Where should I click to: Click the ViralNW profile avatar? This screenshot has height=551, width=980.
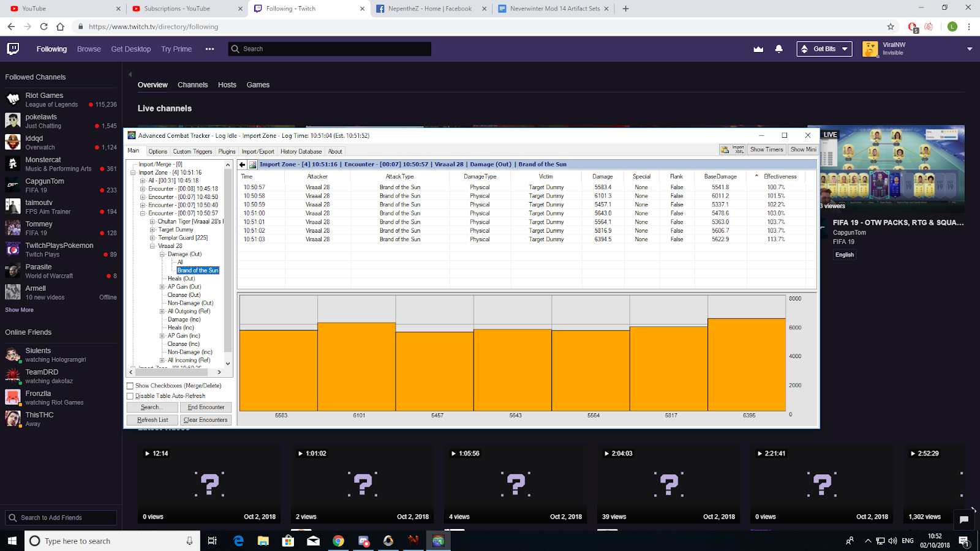[x=870, y=49]
